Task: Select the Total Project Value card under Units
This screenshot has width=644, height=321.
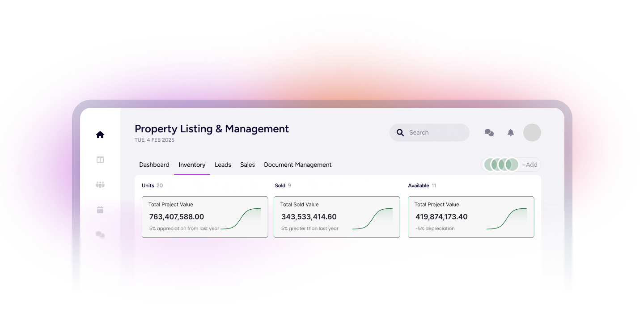Action: pos(204,217)
